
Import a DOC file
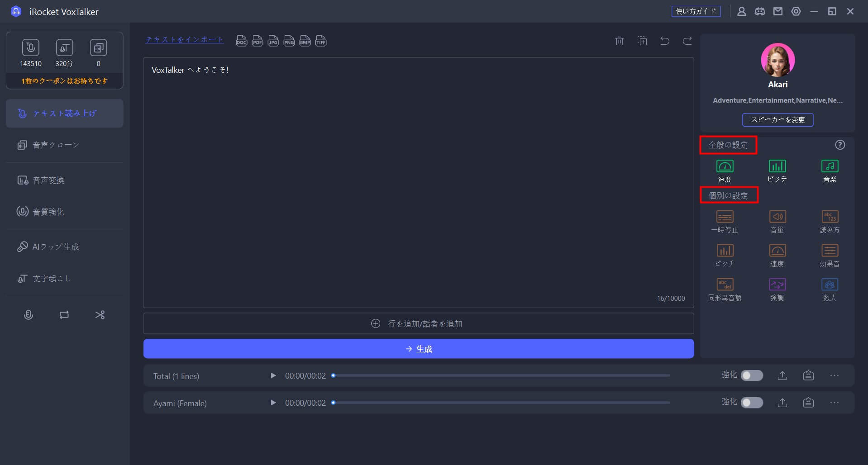(x=242, y=41)
